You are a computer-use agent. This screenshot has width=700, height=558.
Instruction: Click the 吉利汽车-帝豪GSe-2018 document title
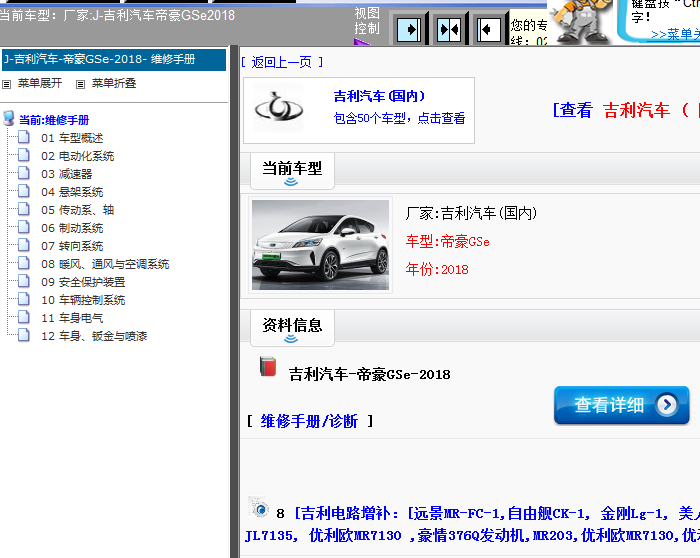[x=370, y=374]
